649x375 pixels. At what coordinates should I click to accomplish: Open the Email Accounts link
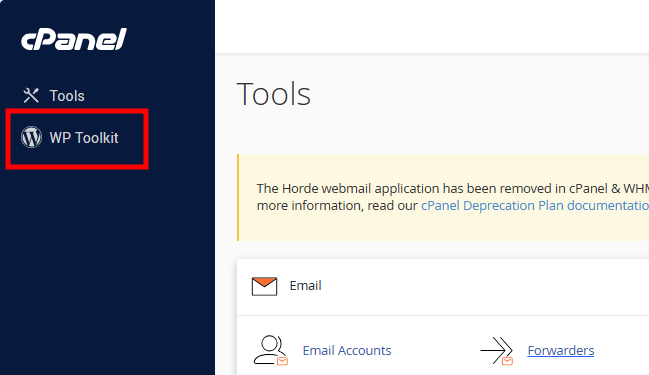coord(347,351)
